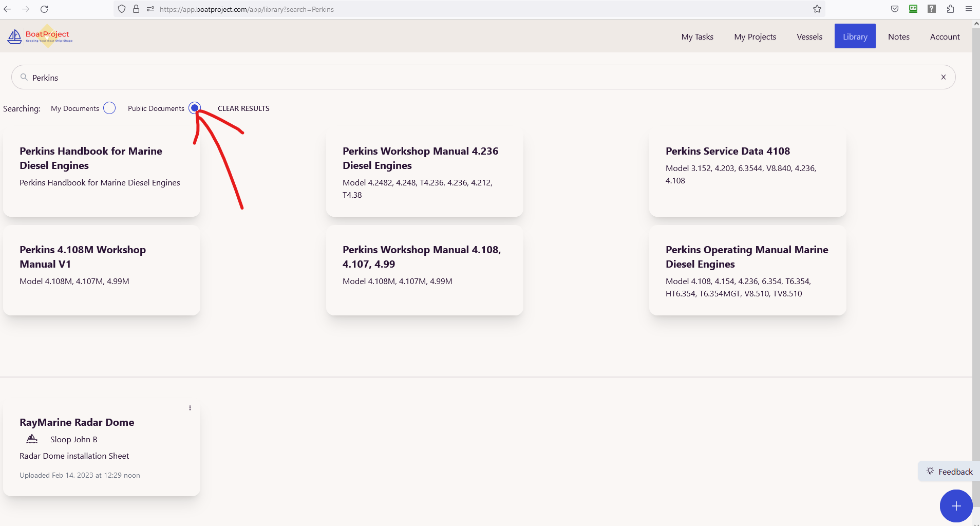Click the Sloop John B vessel name
The height and width of the screenshot is (526, 980).
73,439
